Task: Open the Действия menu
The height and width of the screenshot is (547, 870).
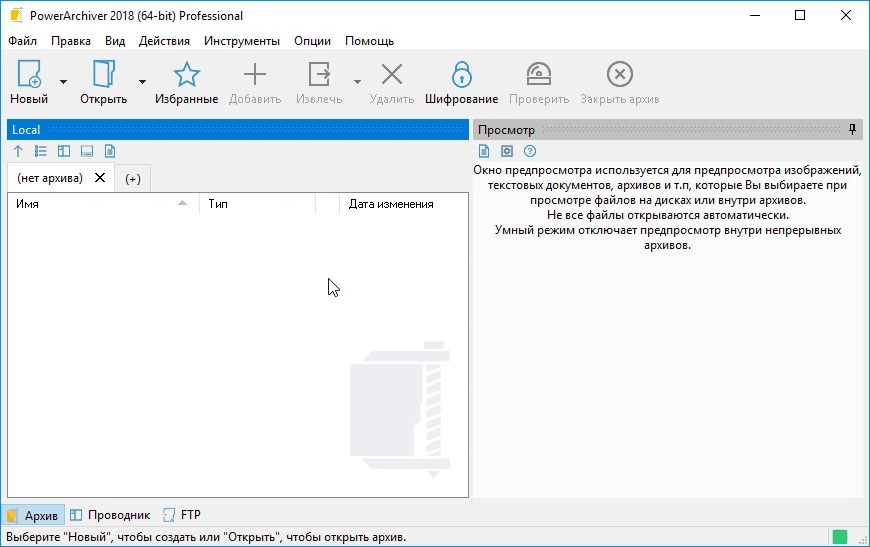Action: point(164,41)
